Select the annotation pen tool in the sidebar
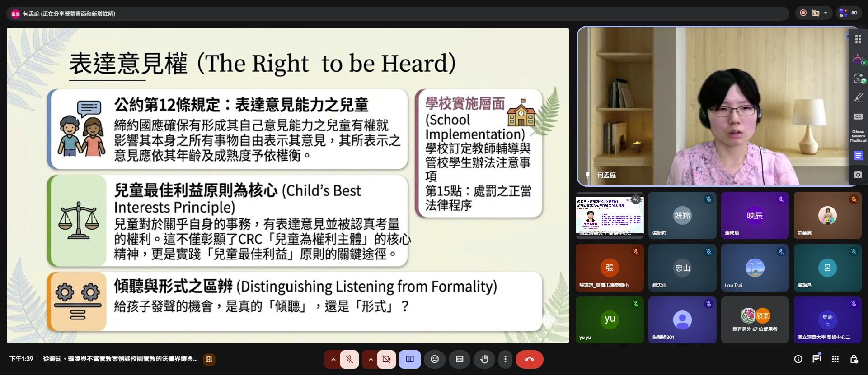The image size is (868, 375). point(858,97)
